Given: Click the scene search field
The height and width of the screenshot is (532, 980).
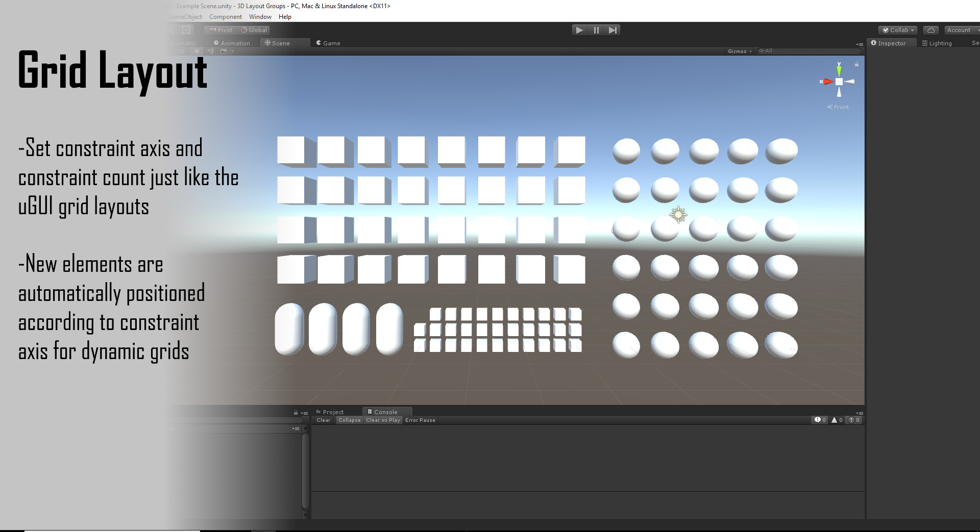Looking at the screenshot, I should click(808, 51).
